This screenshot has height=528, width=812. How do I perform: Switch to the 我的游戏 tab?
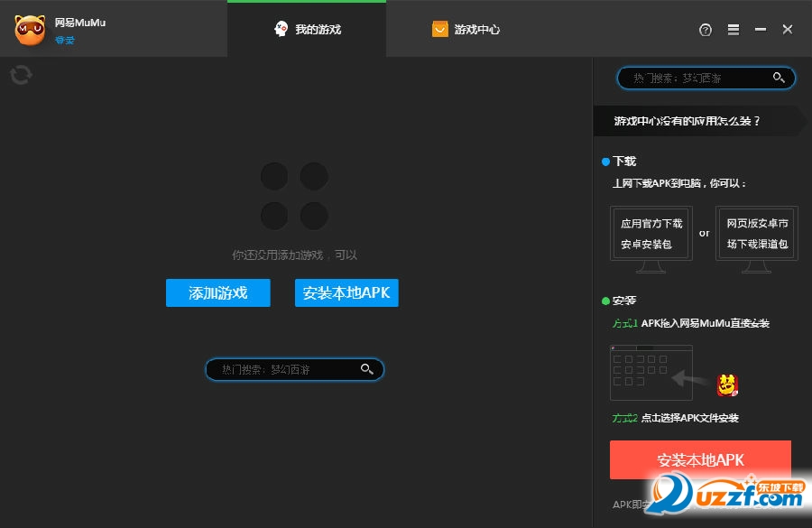(x=307, y=30)
